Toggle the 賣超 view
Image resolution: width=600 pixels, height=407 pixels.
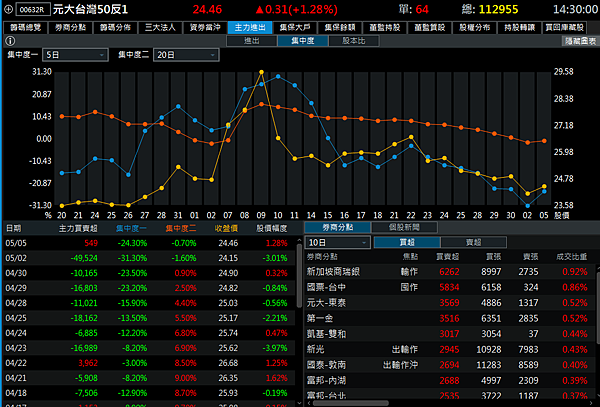(x=472, y=243)
